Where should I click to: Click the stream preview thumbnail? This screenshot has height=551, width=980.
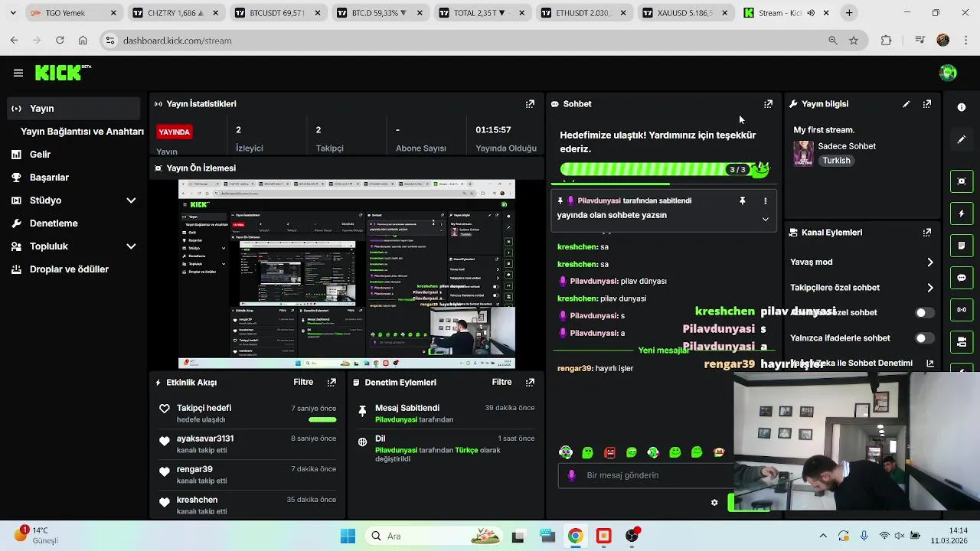click(347, 274)
